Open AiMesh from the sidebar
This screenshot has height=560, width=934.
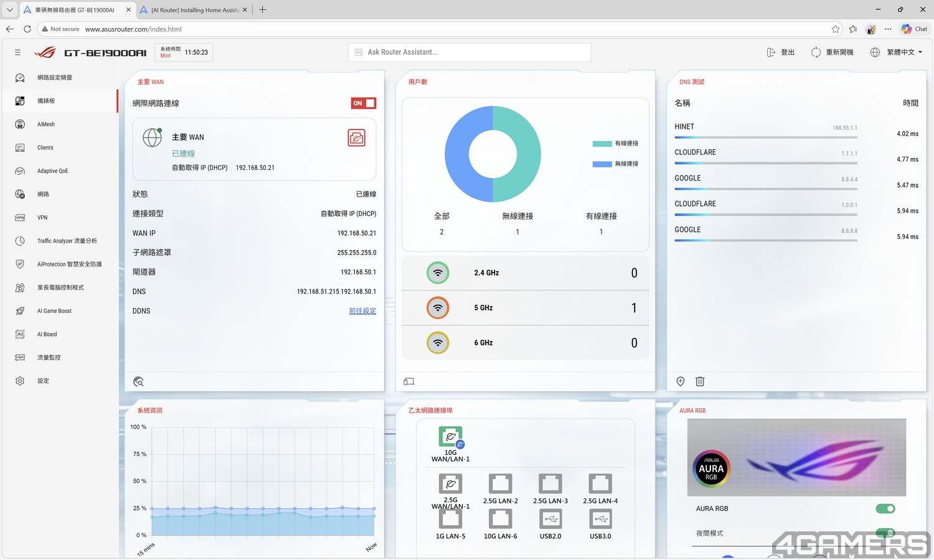click(45, 124)
